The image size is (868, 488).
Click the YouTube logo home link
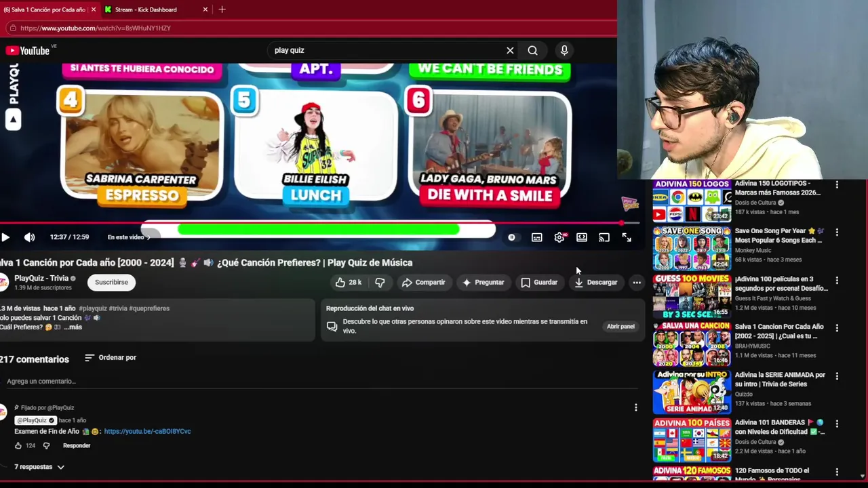coord(28,50)
